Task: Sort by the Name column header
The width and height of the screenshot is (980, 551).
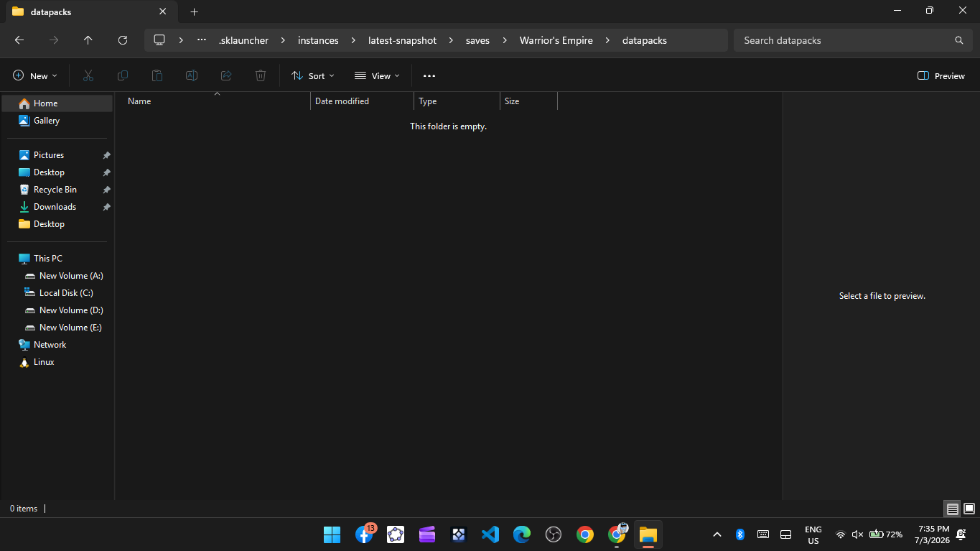Action: pyautogui.click(x=217, y=101)
